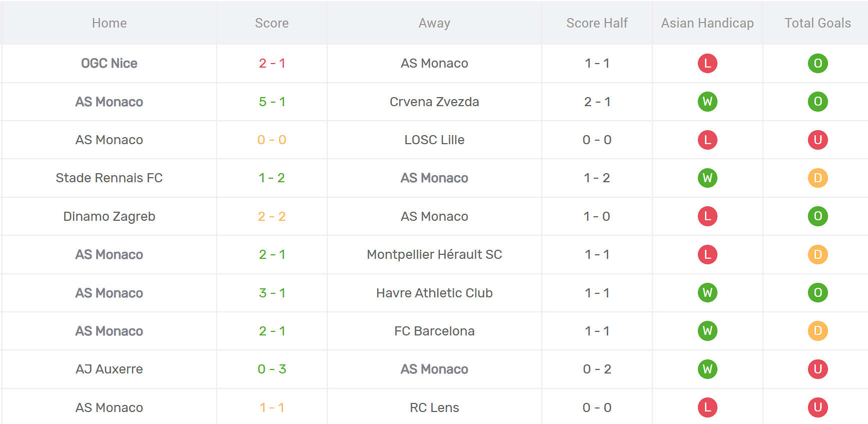Image resolution: width=868 pixels, height=424 pixels.
Task: Click the green W badge in AJ Auxerre row
Action: [x=707, y=369]
